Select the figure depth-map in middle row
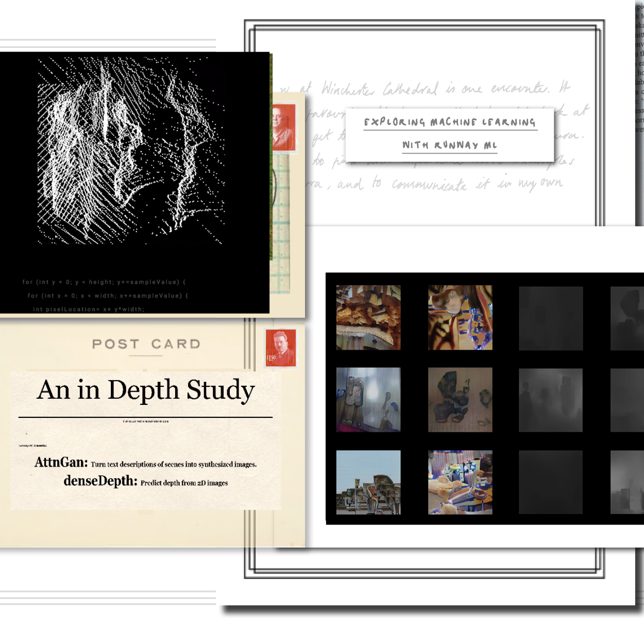Screen dimensions: 644x644 [x=550, y=399]
